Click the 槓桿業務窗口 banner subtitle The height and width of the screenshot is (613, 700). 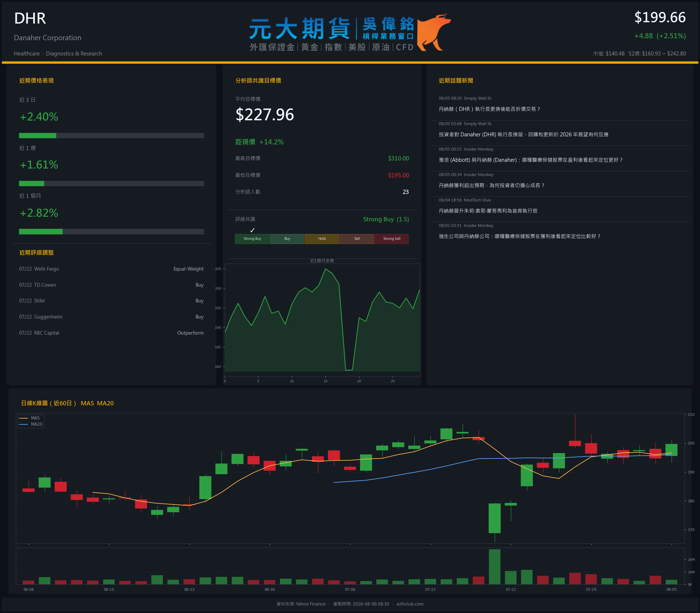coord(388,36)
